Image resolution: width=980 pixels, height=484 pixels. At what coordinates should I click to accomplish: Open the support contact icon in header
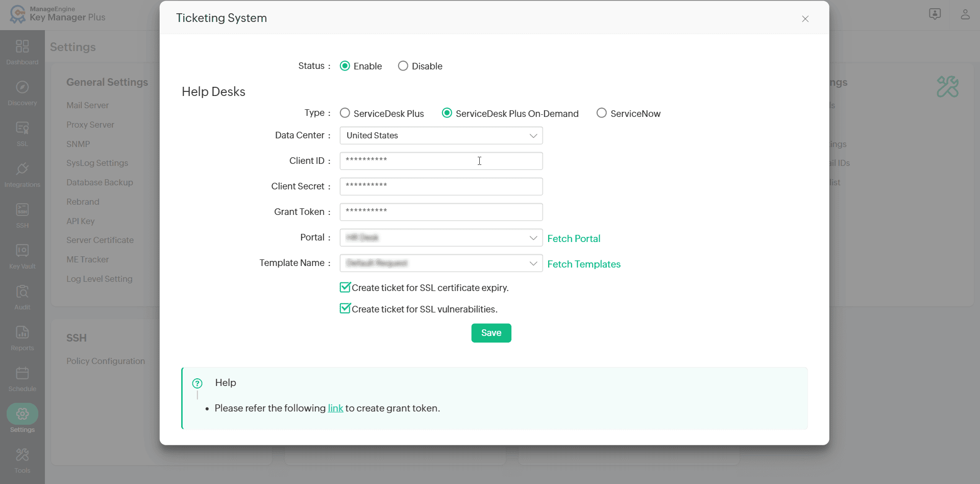935,14
